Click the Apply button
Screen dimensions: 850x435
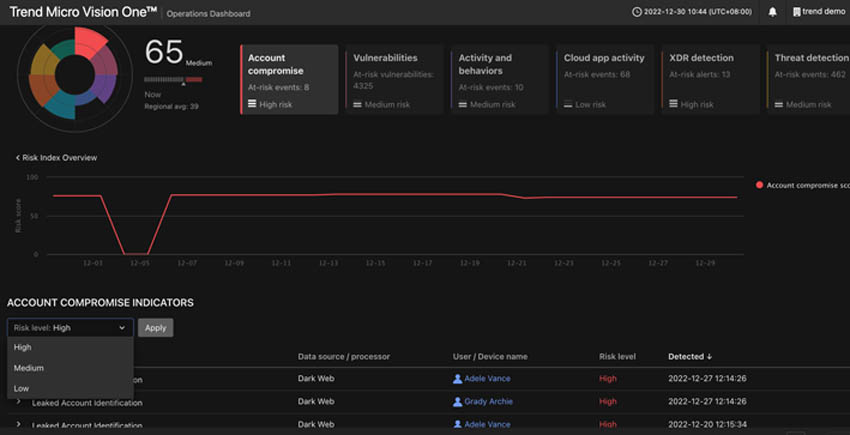[x=156, y=328]
